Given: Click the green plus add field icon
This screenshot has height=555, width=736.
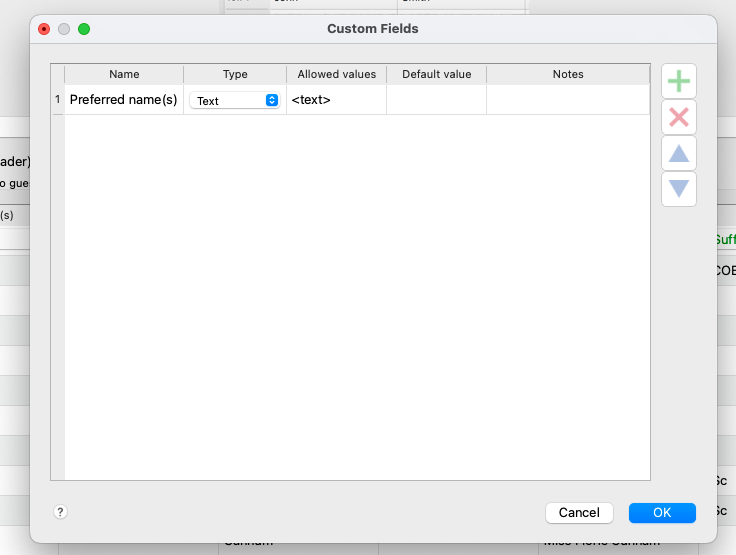Looking at the screenshot, I should coord(679,81).
